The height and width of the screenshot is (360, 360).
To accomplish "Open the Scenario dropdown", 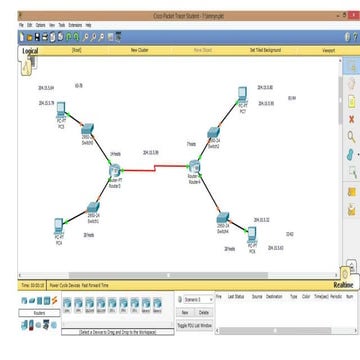I will [x=198, y=299].
